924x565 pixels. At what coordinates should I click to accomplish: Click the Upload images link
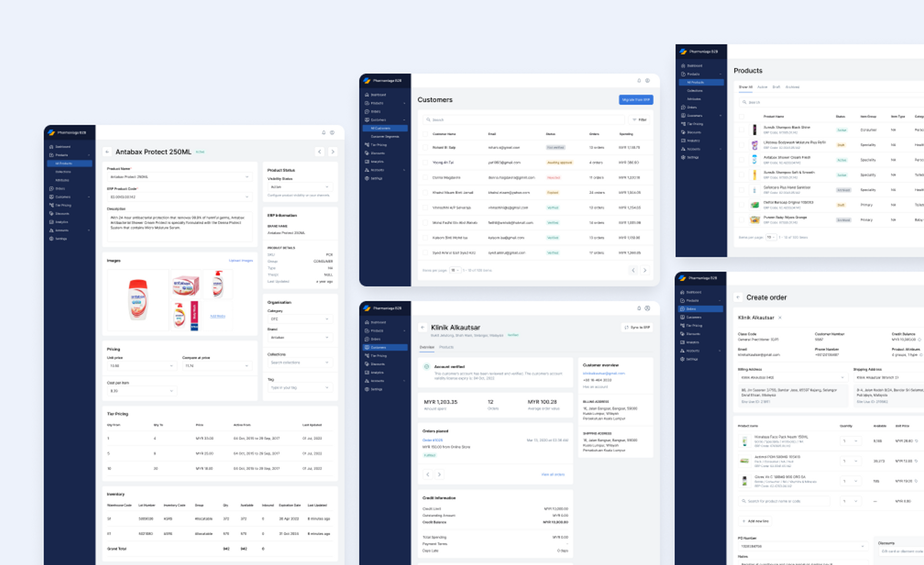click(x=240, y=261)
